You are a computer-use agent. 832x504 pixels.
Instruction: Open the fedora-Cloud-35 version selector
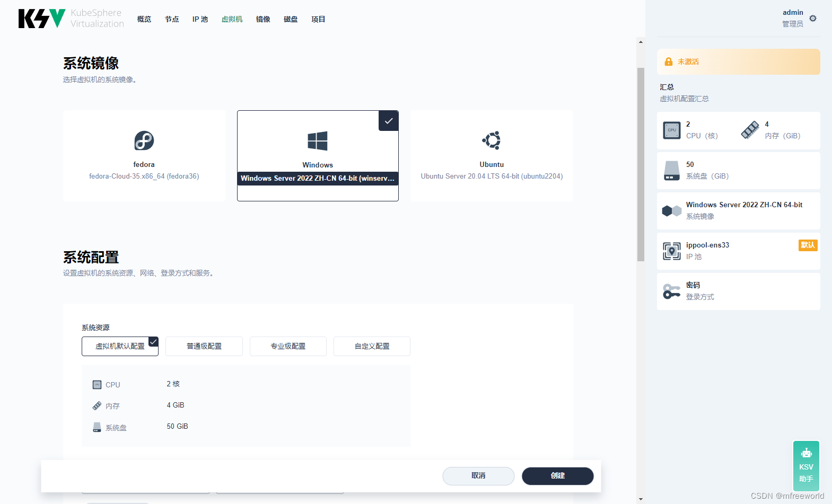click(x=144, y=176)
